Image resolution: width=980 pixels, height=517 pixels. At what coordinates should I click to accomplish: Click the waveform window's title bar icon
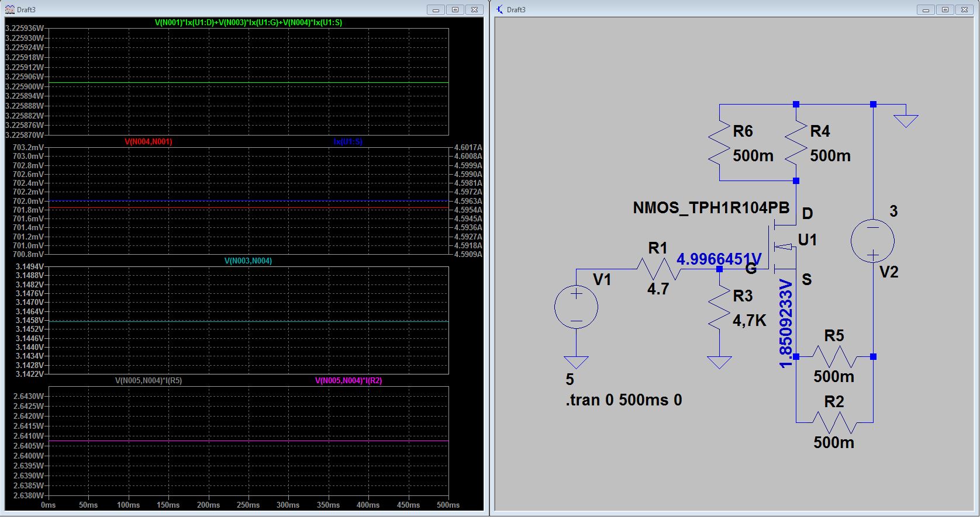[x=10, y=9]
